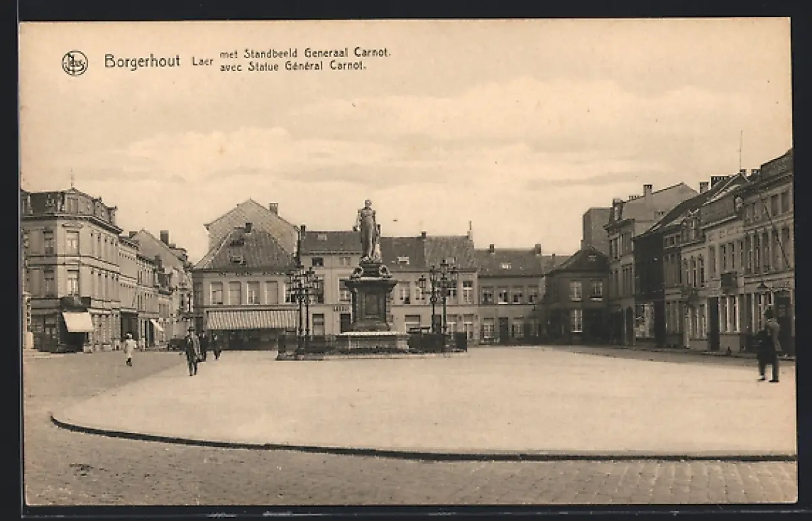This screenshot has height=521, width=812.
Task: Click the statue's stone pedestal
Action: [x=370, y=301]
